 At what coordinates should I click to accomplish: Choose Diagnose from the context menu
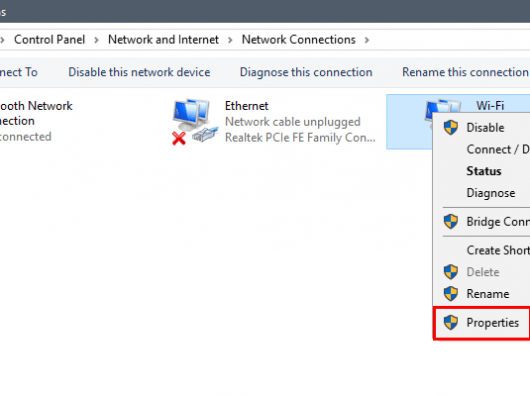[x=491, y=193]
